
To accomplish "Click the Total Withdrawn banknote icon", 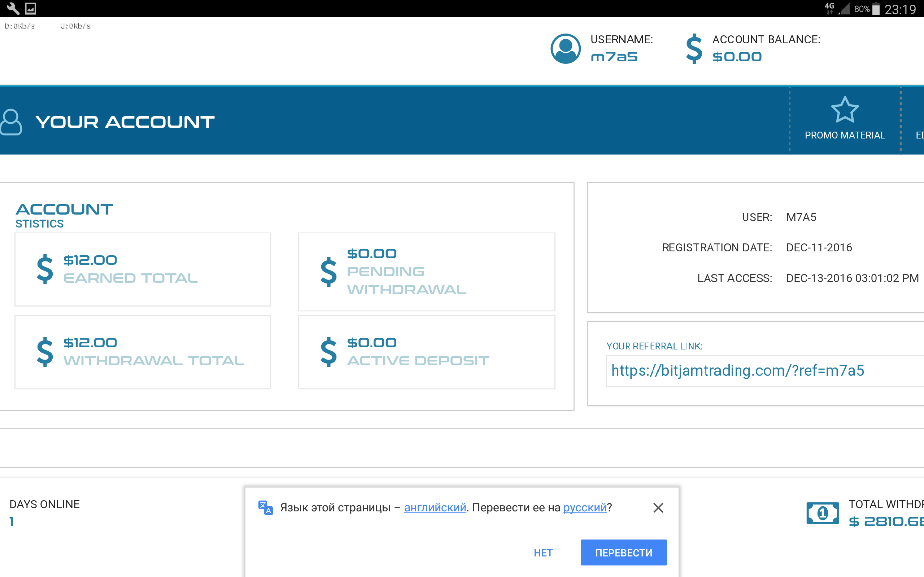I will [x=823, y=513].
